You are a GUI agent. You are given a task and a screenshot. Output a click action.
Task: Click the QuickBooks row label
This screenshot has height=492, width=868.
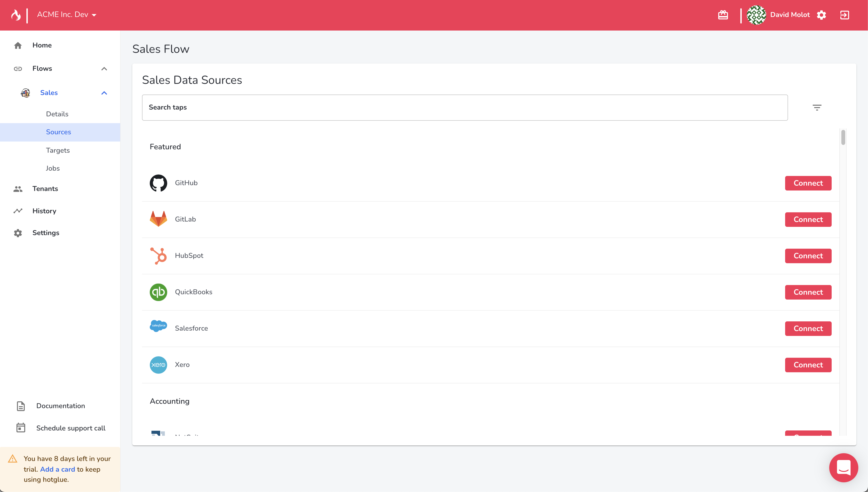[194, 292]
